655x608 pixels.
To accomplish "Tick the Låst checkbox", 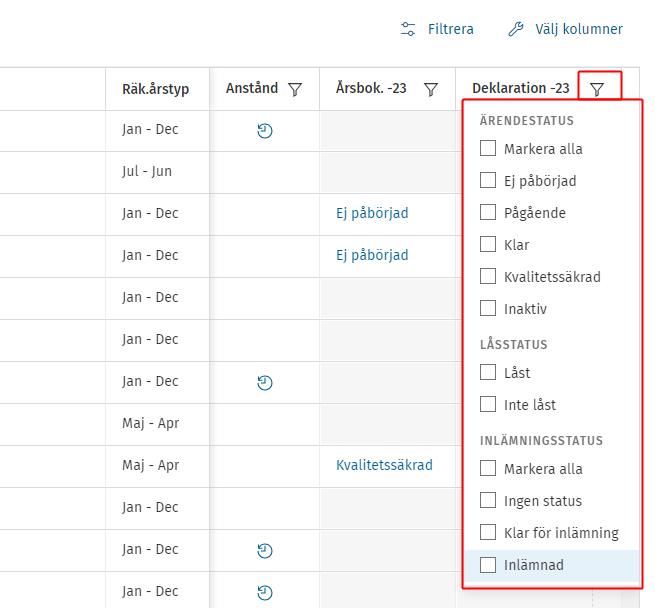I will [488, 372].
